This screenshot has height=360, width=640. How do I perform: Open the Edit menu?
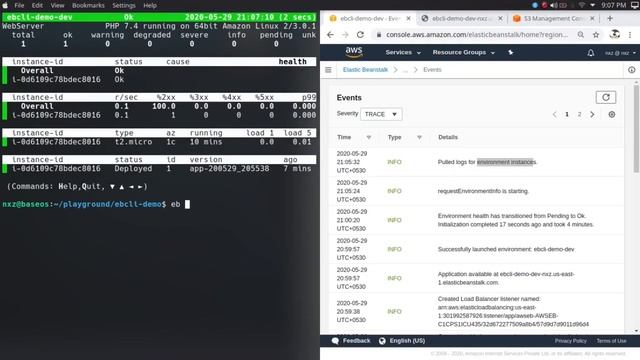click(x=37, y=5)
